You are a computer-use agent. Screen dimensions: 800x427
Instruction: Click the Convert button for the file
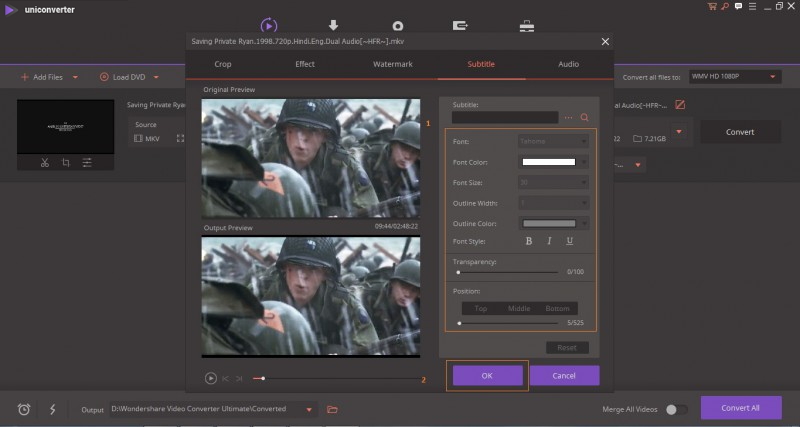tap(740, 132)
